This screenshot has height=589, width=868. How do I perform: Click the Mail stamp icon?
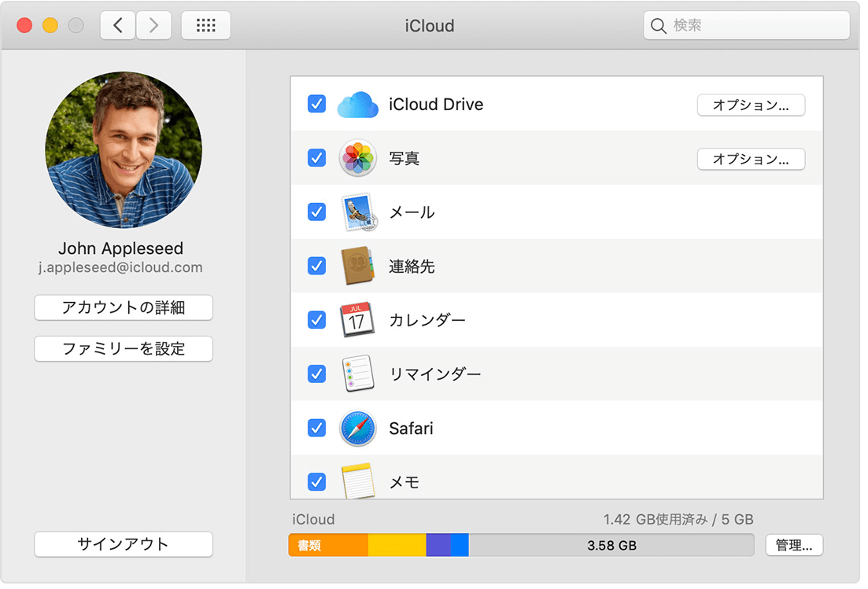click(359, 212)
